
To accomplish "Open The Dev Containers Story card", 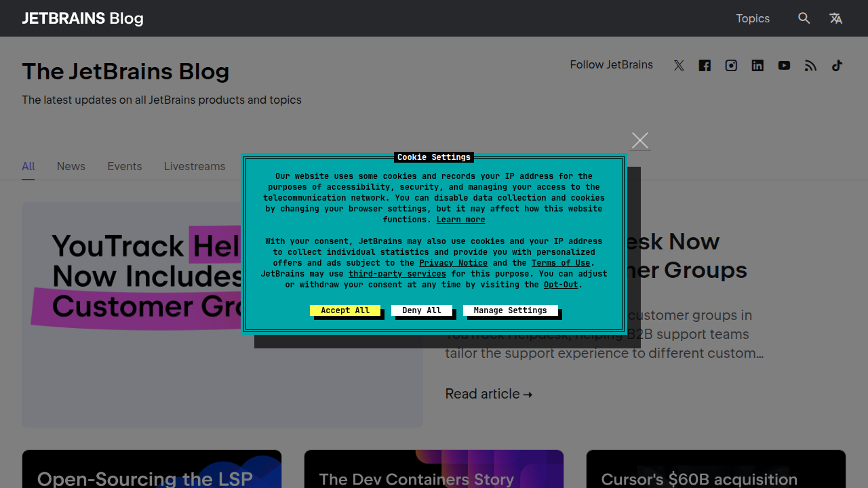I will [x=434, y=469].
